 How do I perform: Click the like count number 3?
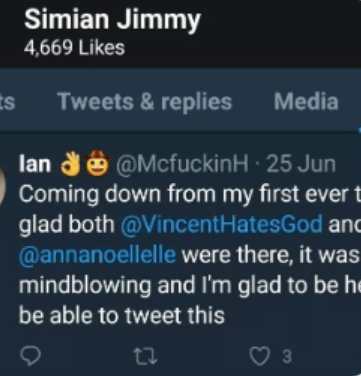point(287,357)
